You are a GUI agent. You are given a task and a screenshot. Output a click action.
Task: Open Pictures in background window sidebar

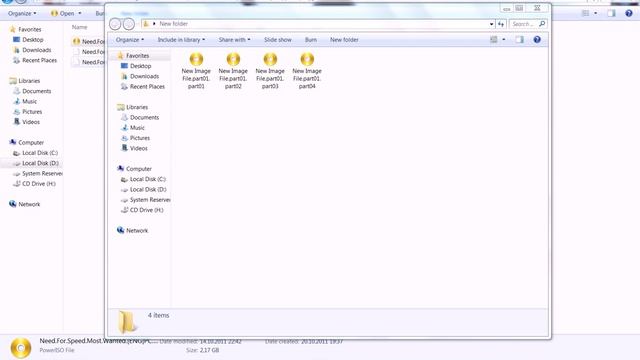pos(28,111)
